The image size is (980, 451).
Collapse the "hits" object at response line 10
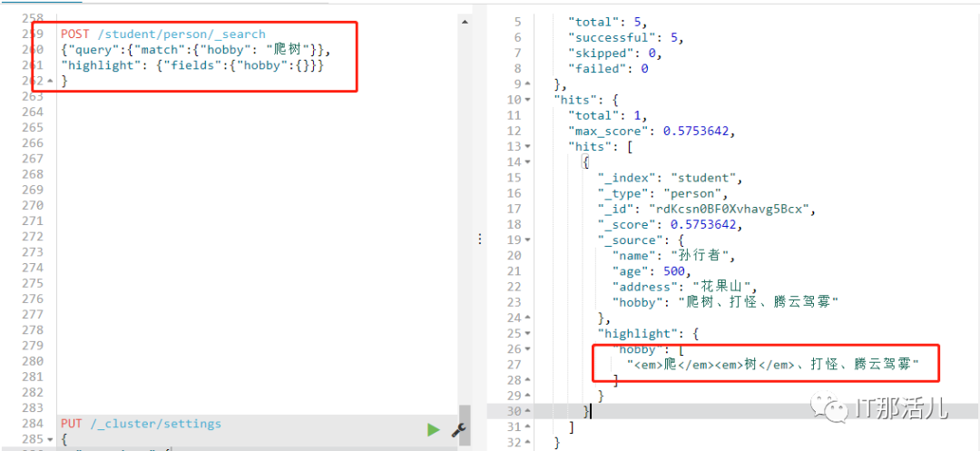[x=527, y=100]
